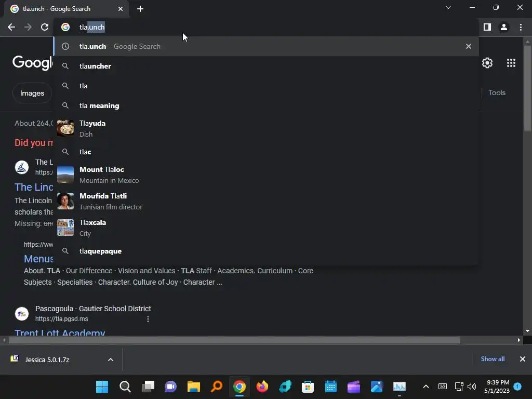Open the purple clapperboard app in taskbar
The height and width of the screenshot is (399, 532).
coord(353,387)
